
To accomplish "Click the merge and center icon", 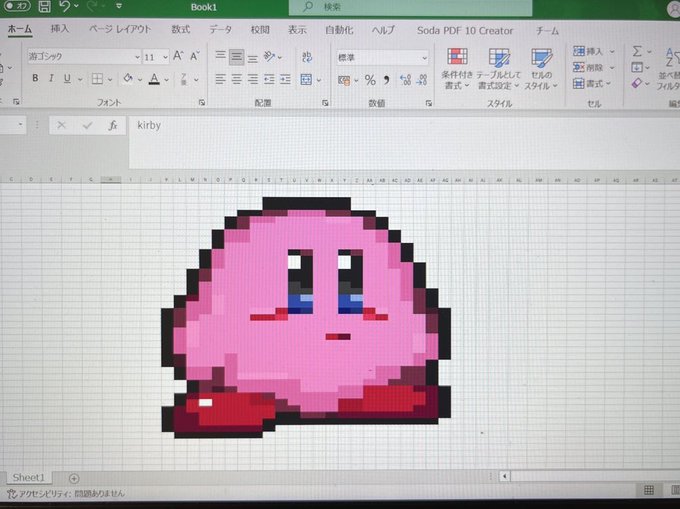I will coord(306,80).
